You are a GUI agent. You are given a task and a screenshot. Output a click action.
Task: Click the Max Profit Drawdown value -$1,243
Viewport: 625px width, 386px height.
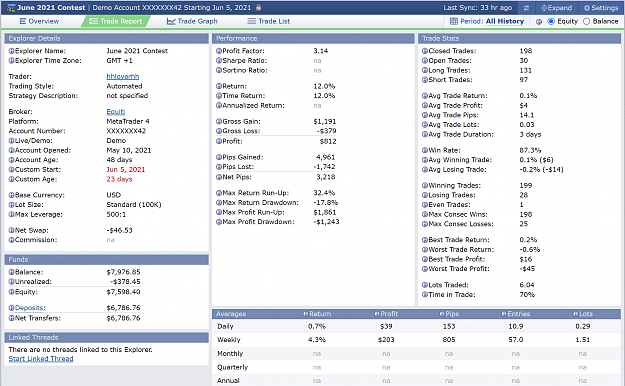(326, 222)
